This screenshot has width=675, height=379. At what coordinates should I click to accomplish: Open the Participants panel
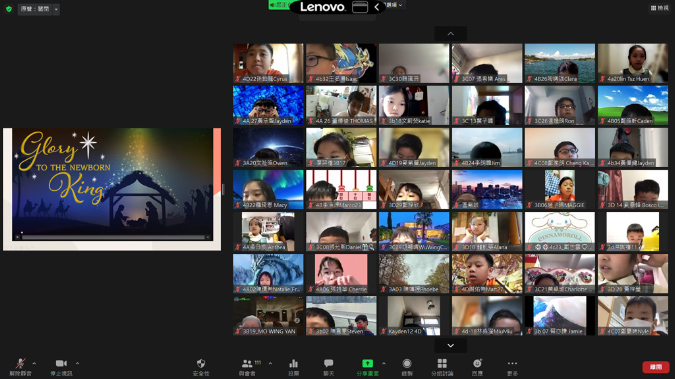click(x=247, y=367)
